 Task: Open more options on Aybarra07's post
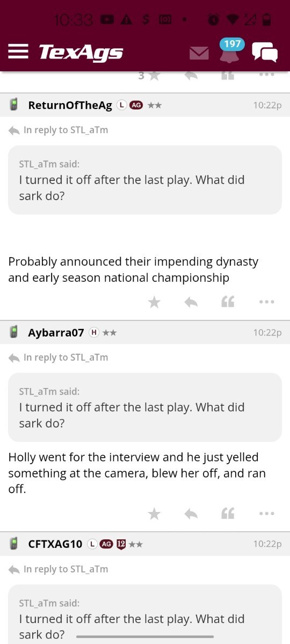pyautogui.click(x=266, y=514)
